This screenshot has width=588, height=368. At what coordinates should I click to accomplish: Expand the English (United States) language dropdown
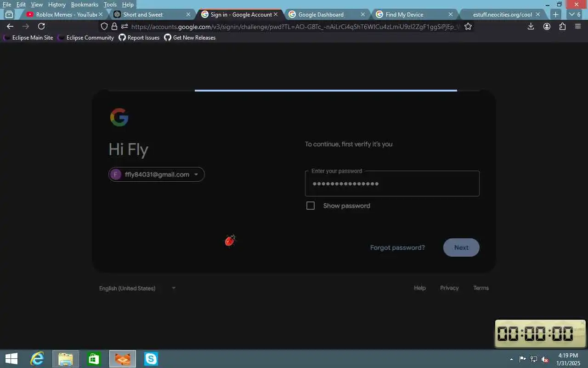click(137, 288)
